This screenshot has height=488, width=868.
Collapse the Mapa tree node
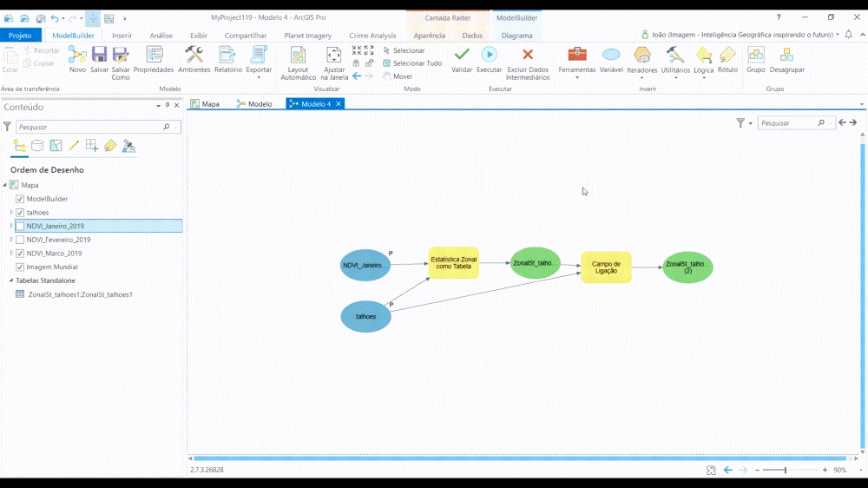click(x=5, y=185)
